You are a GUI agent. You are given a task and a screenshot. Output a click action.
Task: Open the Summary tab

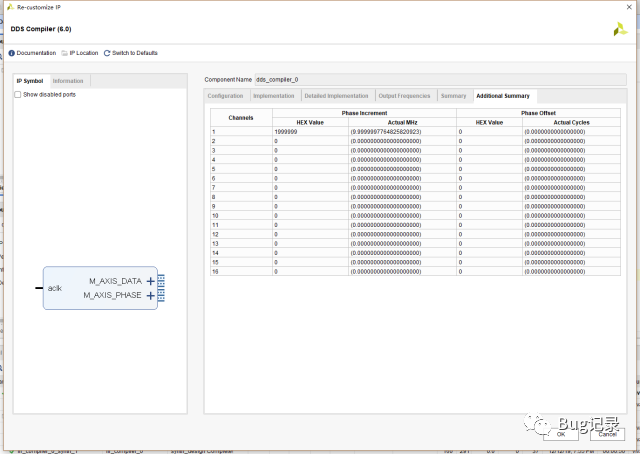(x=453, y=96)
